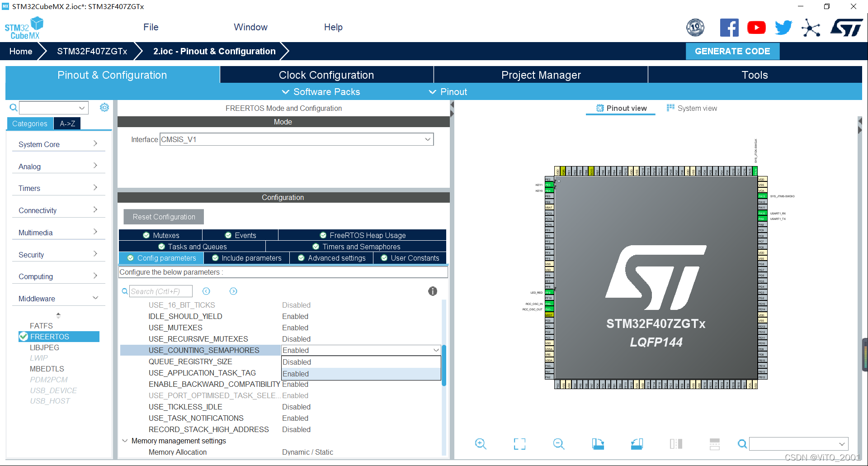Screen dimensions: 868x466
Task: Select MBEDTLS middleware
Action: (47, 369)
